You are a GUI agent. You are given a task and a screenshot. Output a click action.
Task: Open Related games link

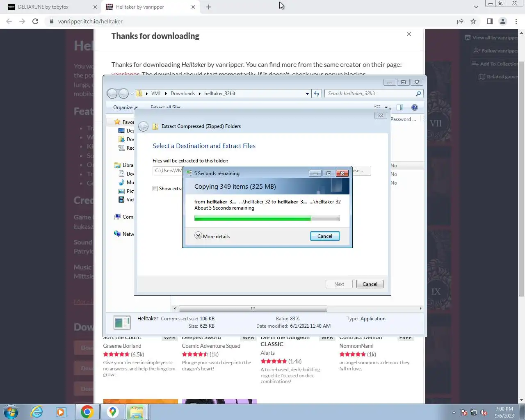click(498, 77)
